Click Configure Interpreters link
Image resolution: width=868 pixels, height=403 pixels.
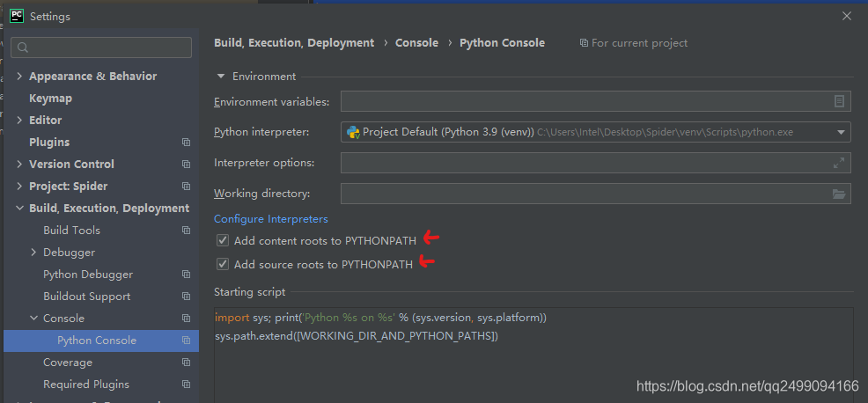pyautogui.click(x=270, y=219)
